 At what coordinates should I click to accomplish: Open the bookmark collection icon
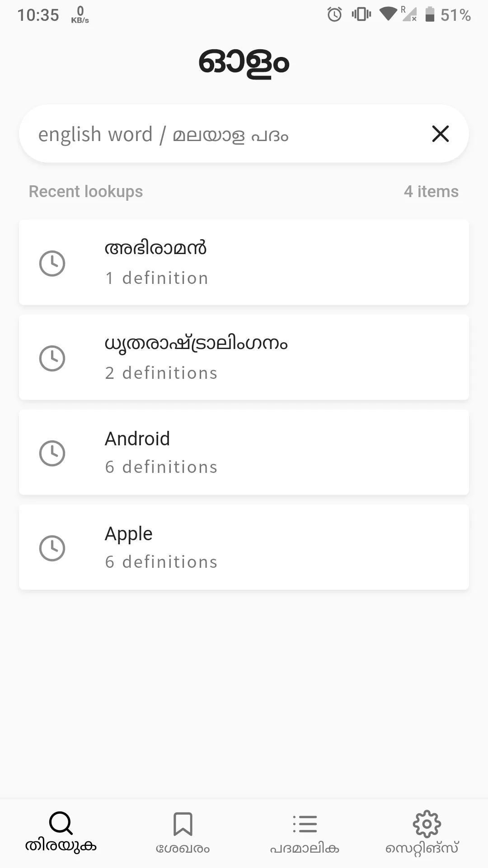click(183, 824)
